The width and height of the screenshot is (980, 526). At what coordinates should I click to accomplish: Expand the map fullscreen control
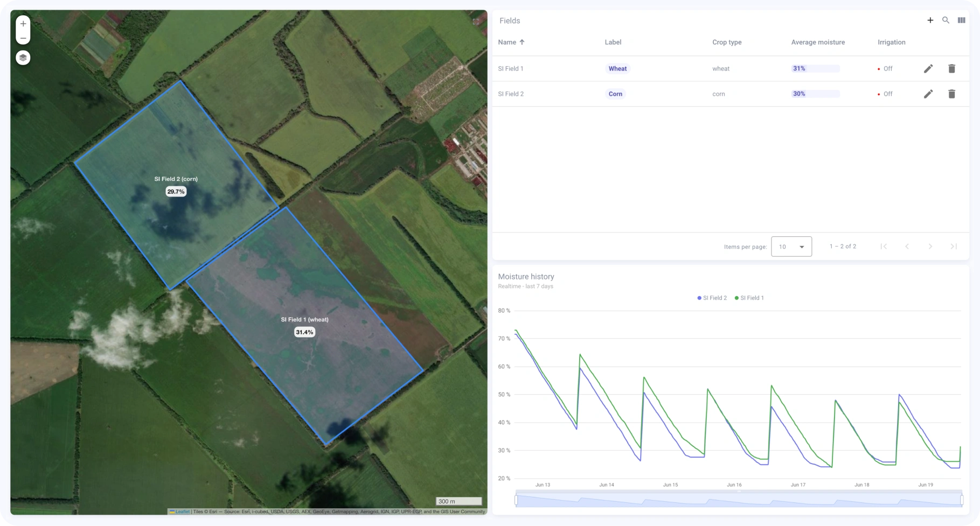[x=476, y=21]
